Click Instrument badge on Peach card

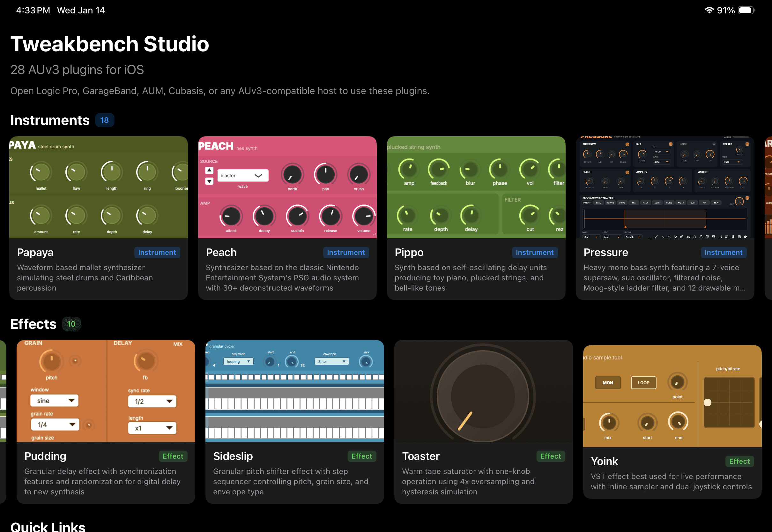tap(346, 252)
